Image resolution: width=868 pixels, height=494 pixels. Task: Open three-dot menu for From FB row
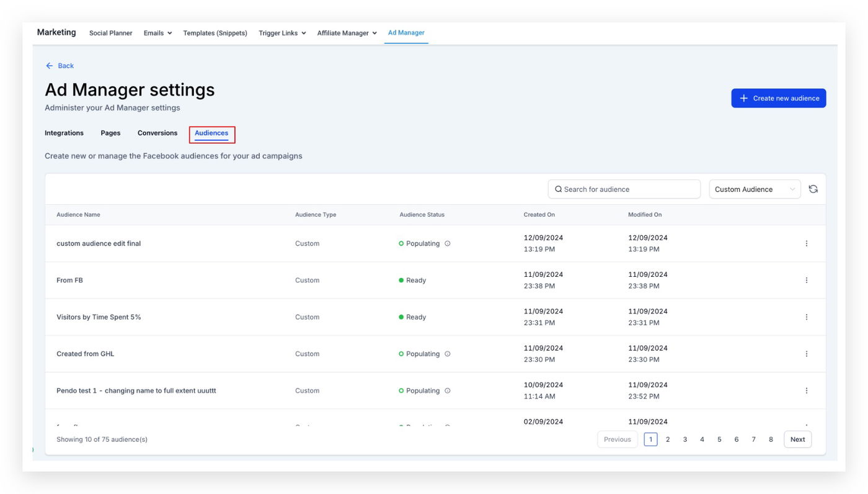tap(806, 281)
